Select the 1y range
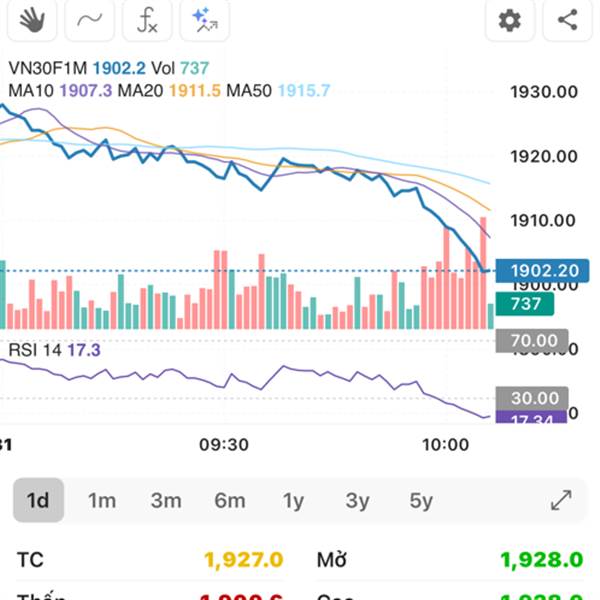The image size is (600, 600). (x=293, y=500)
